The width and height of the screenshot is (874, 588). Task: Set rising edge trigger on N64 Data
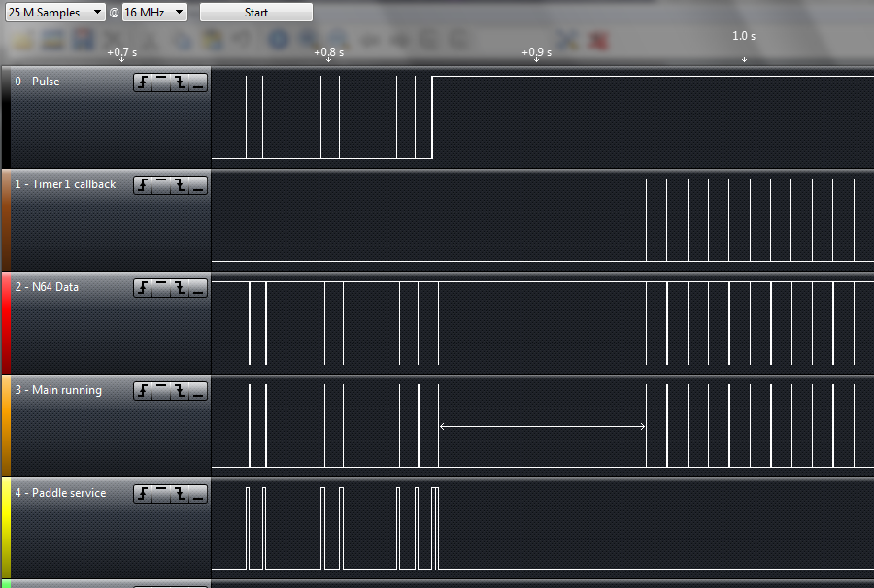coord(144,288)
